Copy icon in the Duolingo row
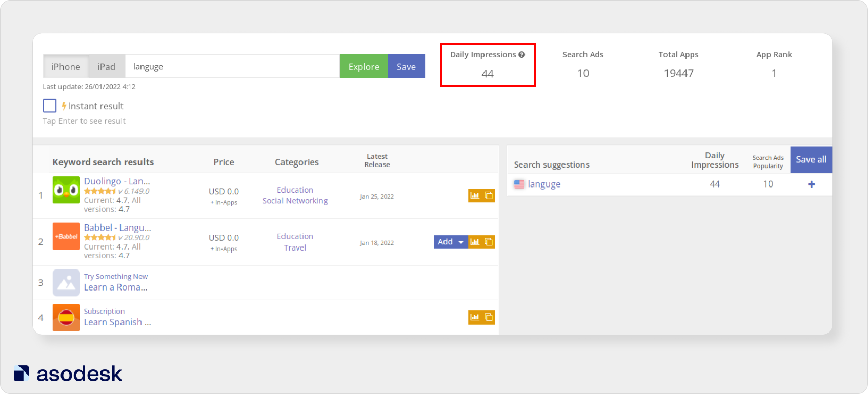 point(489,196)
